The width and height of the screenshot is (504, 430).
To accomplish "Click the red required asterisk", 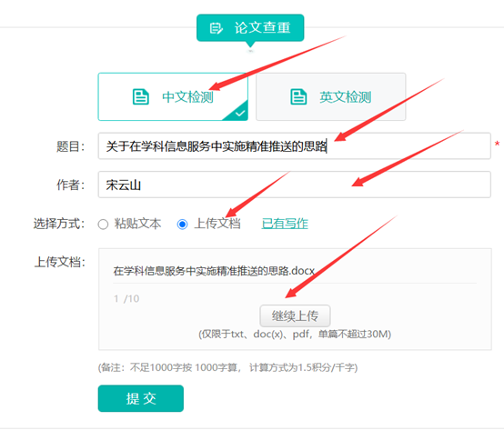I will click(497, 144).
